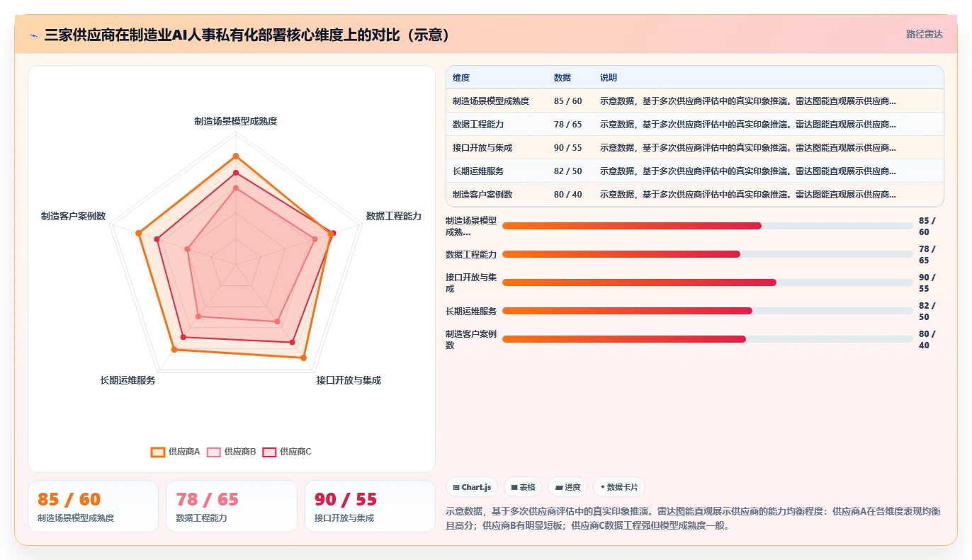Click the lightning icon before the title
The width and height of the screenshot is (972, 560).
point(34,35)
